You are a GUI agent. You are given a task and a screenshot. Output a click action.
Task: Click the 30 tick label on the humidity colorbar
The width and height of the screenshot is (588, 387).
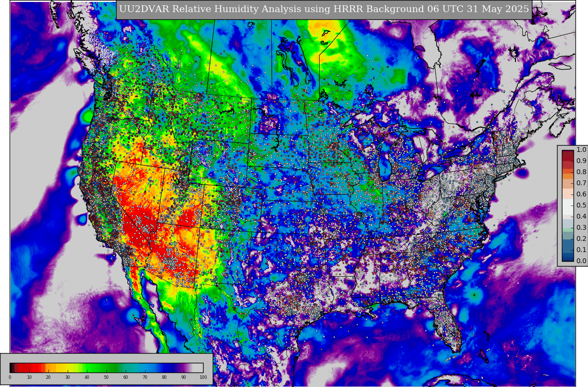click(x=68, y=377)
